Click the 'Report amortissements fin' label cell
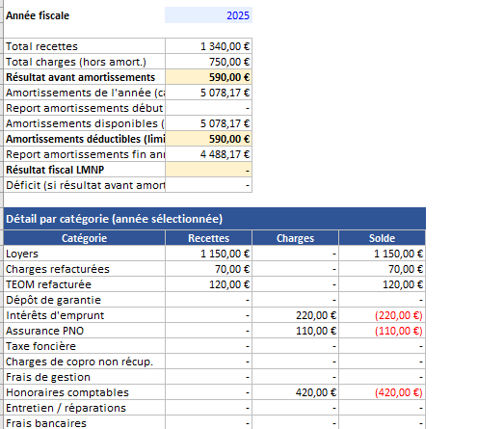 pyautogui.click(x=85, y=154)
